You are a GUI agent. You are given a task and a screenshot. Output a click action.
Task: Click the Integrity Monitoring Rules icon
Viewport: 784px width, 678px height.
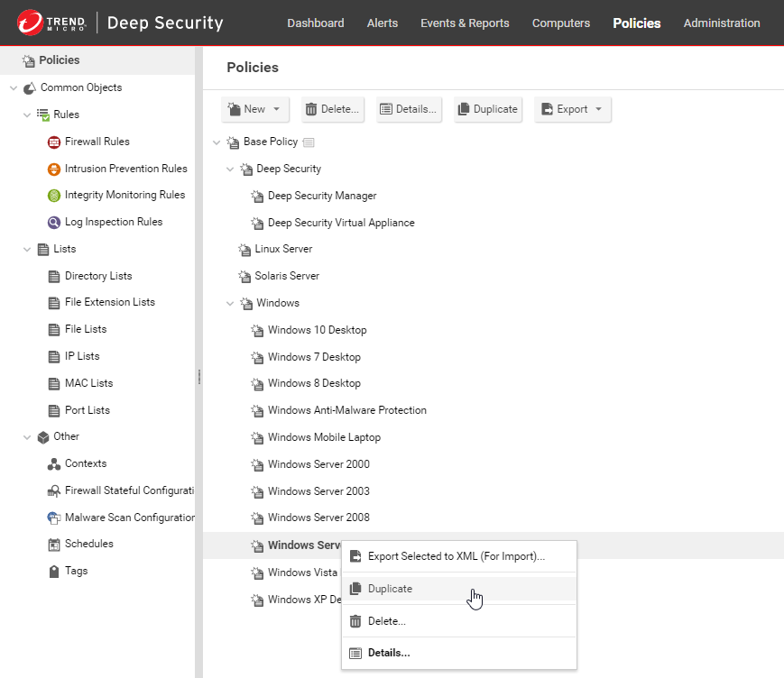pos(54,196)
